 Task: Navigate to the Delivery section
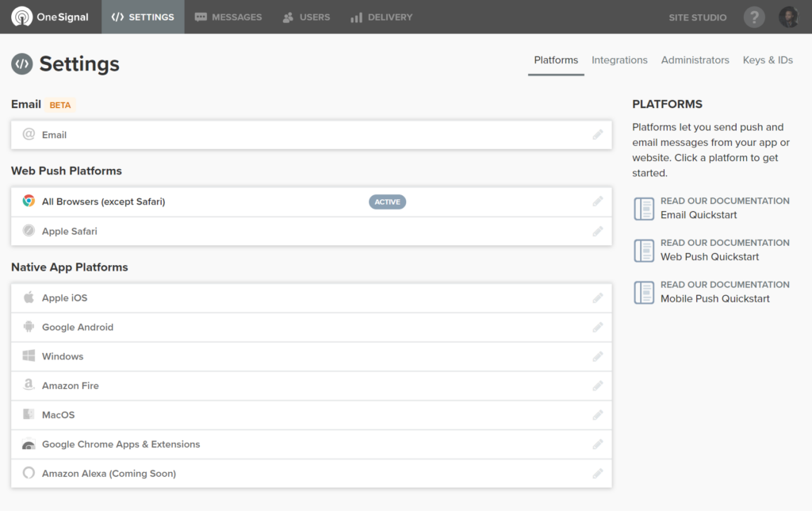click(381, 16)
